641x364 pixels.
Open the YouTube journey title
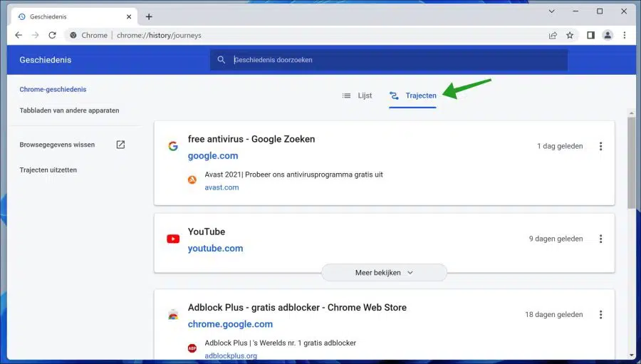(x=207, y=232)
